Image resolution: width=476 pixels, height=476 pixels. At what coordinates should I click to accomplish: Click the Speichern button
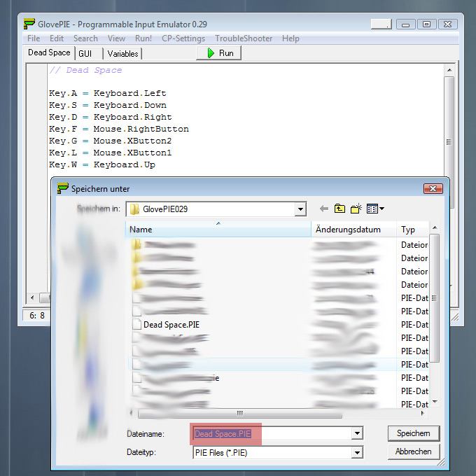click(x=414, y=433)
